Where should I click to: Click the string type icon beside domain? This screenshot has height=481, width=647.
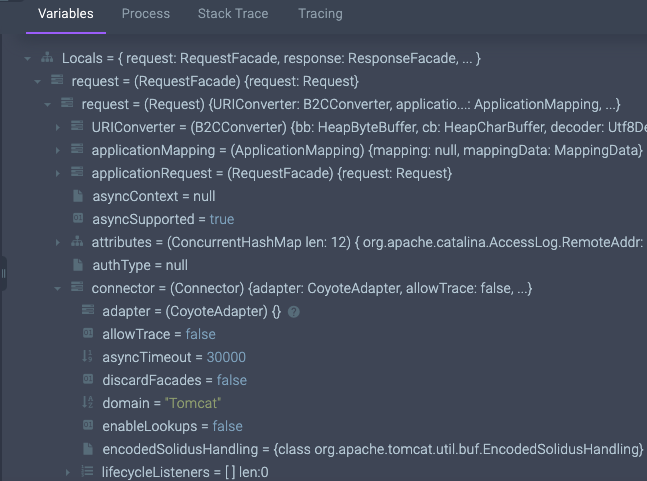click(x=88, y=403)
